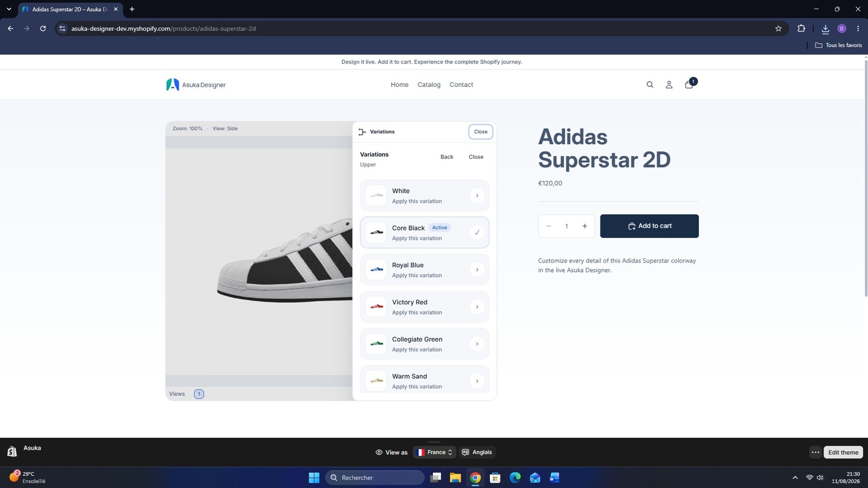
Task: Close the Adidas Superstar 2D tab
Action: pyautogui.click(x=116, y=9)
